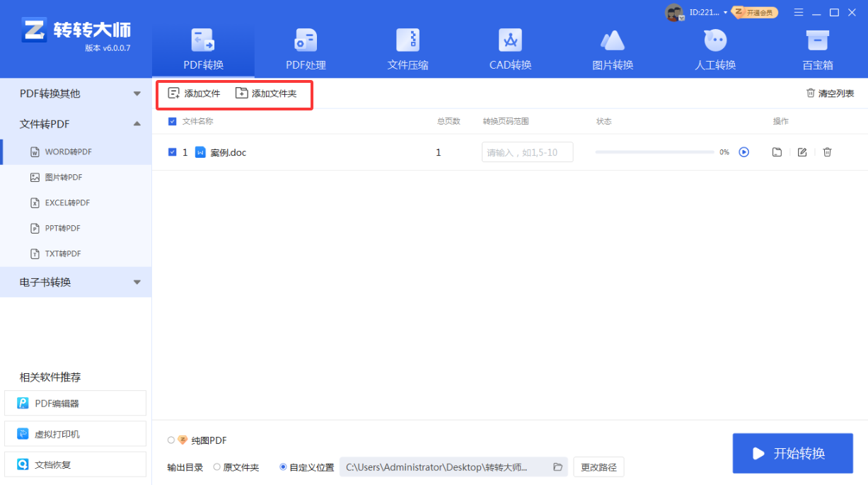Screen dimensions: 868x485
Task: Switch to PDF处理 tab
Action: pos(306,50)
